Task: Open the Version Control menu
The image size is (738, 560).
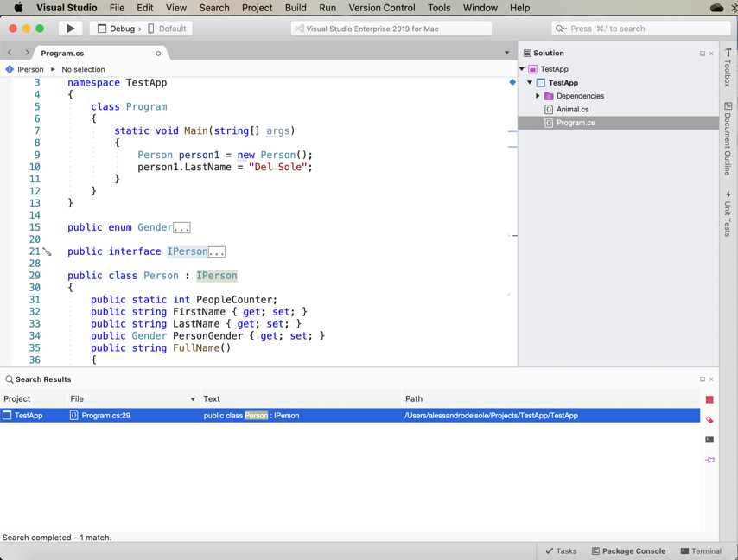Action: (382, 8)
